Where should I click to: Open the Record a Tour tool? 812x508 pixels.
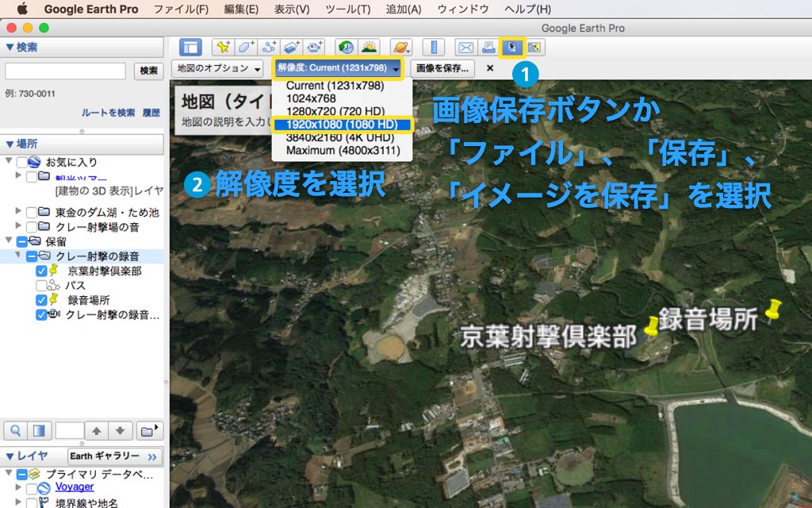coord(314,48)
